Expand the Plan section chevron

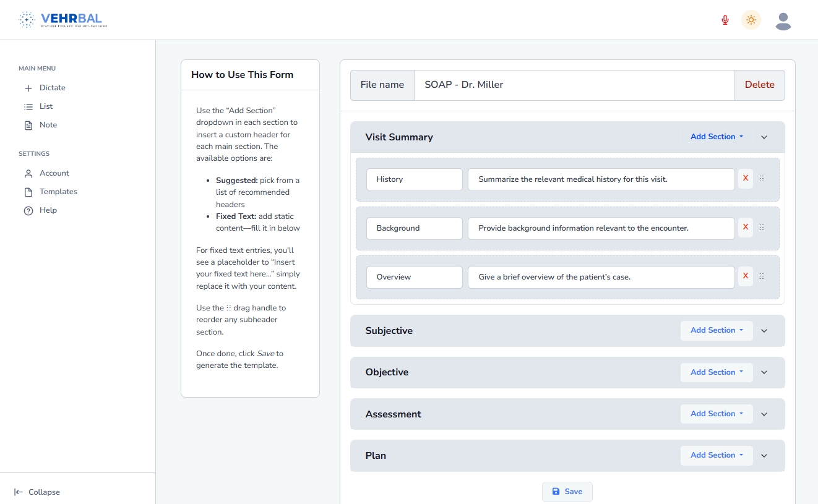click(764, 456)
